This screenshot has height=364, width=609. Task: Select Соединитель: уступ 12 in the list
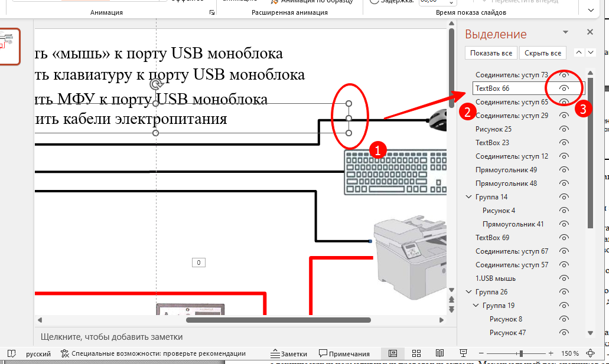512,156
